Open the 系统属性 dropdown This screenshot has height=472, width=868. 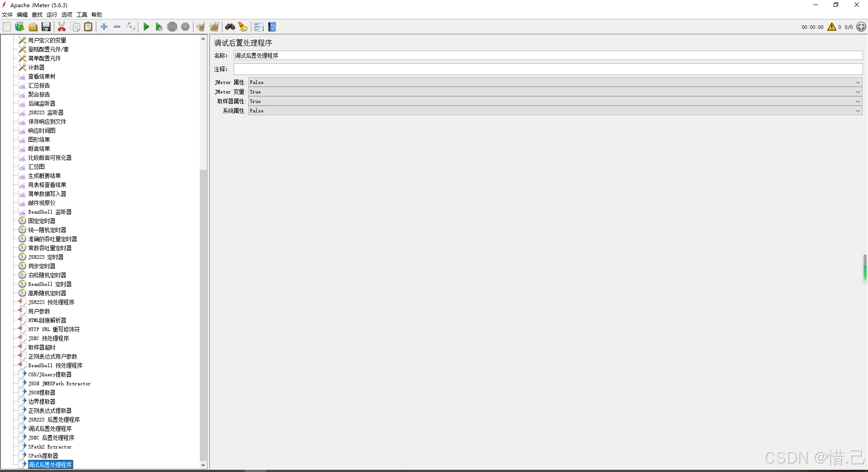[x=555, y=111]
